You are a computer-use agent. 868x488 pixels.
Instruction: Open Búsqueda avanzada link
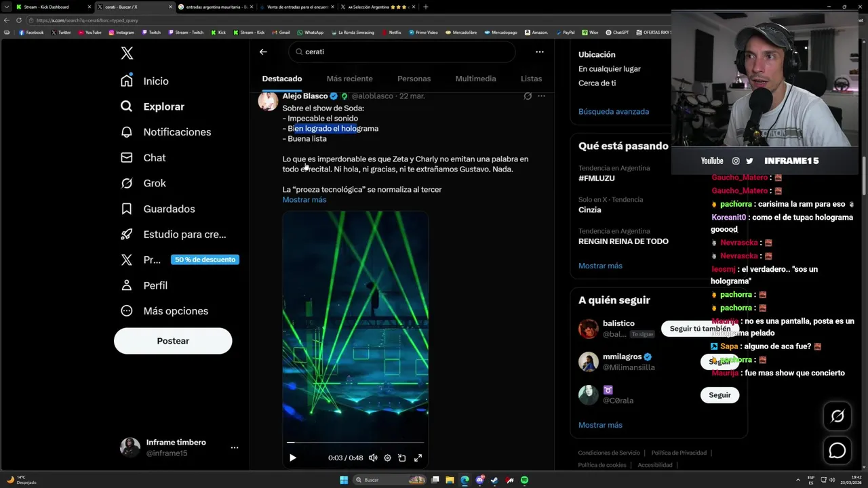pyautogui.click(x=614, y=112)
